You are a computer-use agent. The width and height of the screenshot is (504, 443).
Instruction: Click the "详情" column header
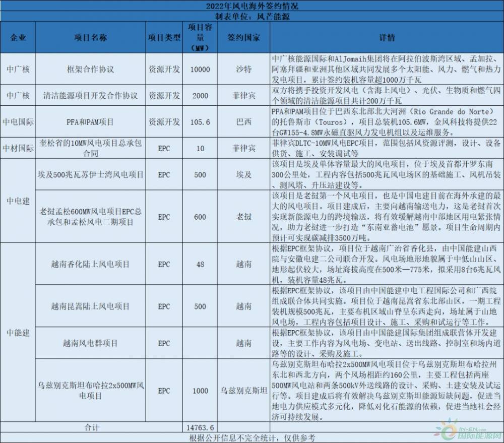click(x=387, y=38)
